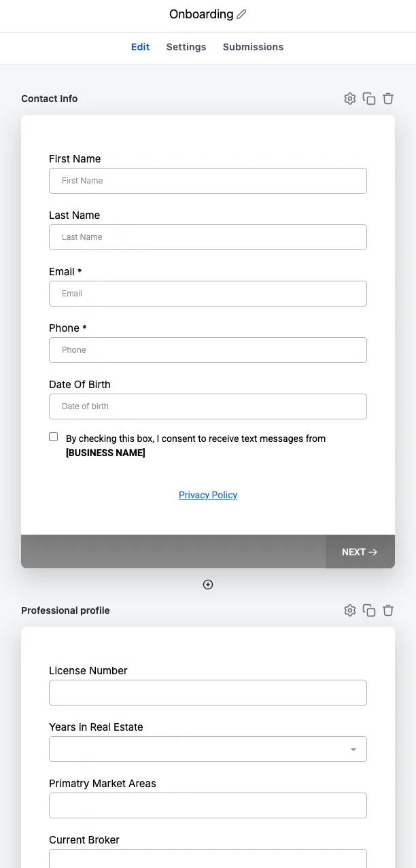Click the License Number input field
The image size is (416, 868).
[208, 693]
